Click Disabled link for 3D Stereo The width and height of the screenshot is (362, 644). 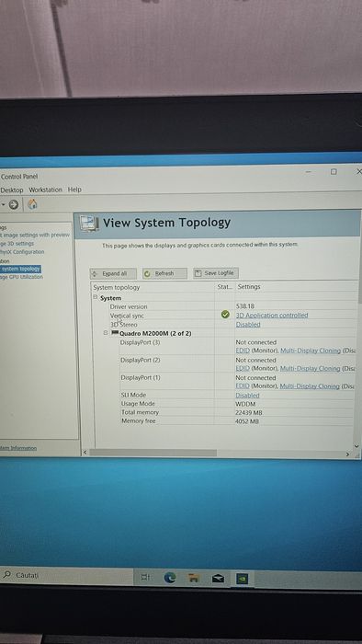pyautogui.click(x=248, y=324)
